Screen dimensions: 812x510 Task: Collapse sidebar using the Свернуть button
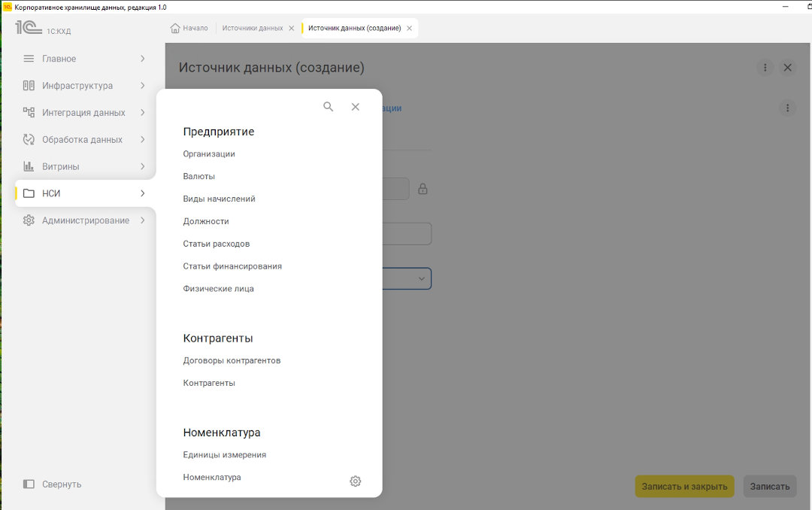53,484
